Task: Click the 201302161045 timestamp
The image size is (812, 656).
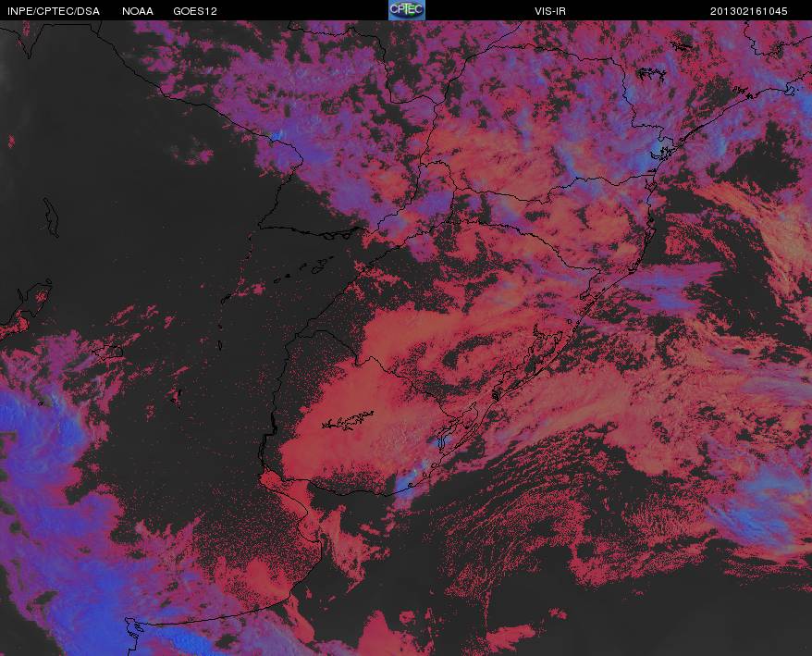Action: tap(748, 11)
